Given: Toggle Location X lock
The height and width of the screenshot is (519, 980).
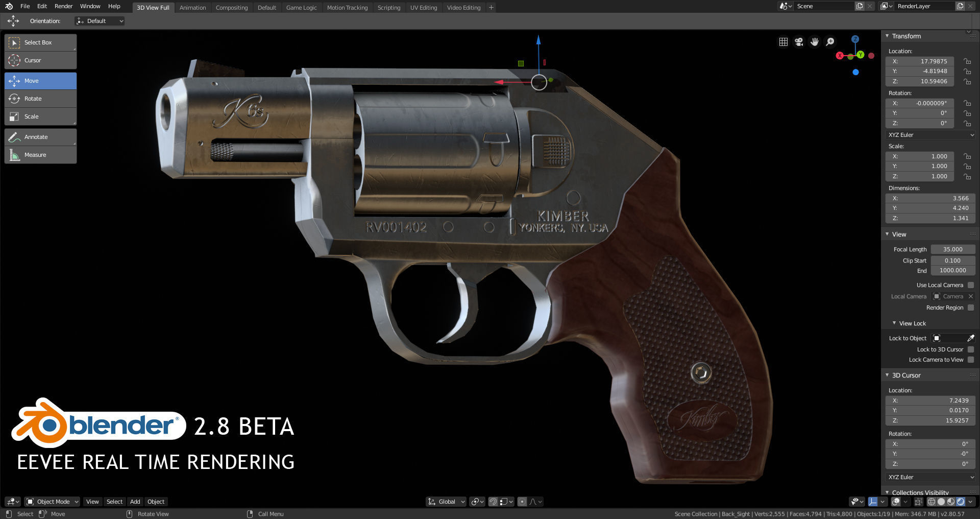Looking at the screenshot, I should (967, 61).
